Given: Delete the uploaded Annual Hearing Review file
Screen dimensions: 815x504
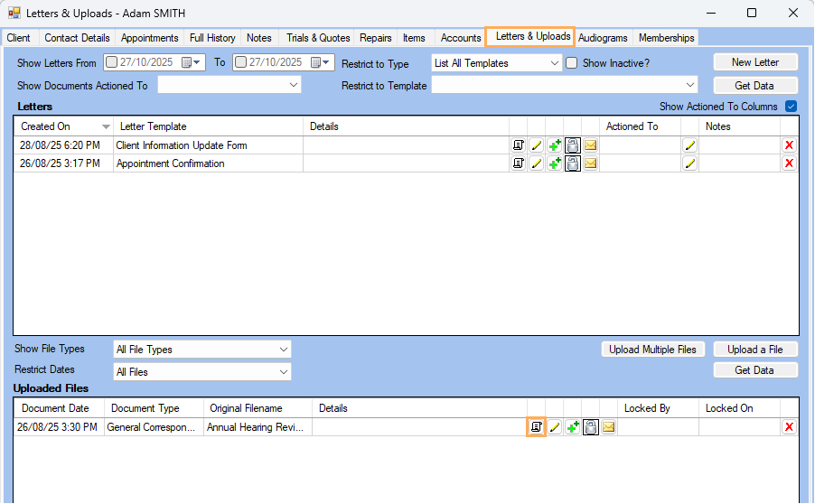Looking at the screenshot, I should click(789, 427).
